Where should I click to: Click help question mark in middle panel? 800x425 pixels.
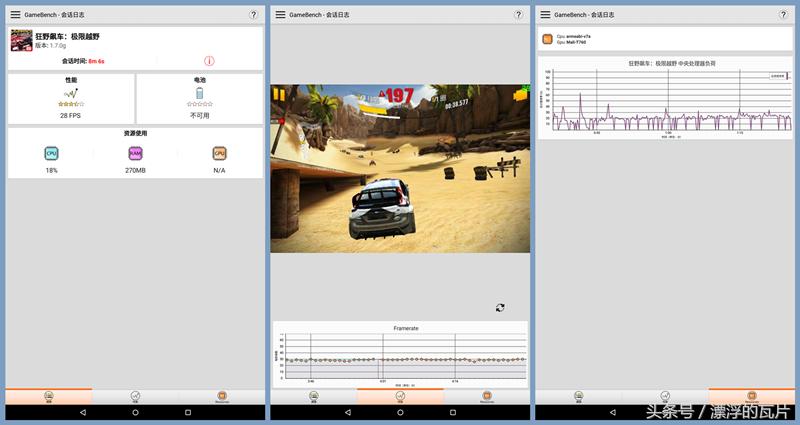[518, 15]
